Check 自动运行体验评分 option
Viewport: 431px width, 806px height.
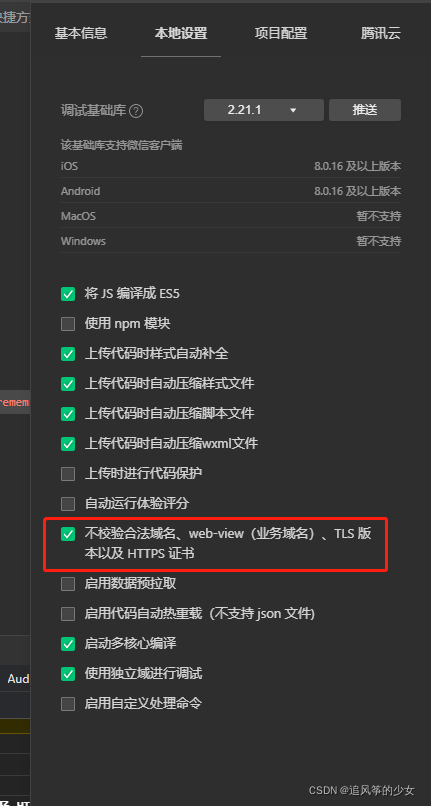tap(68, 503)
